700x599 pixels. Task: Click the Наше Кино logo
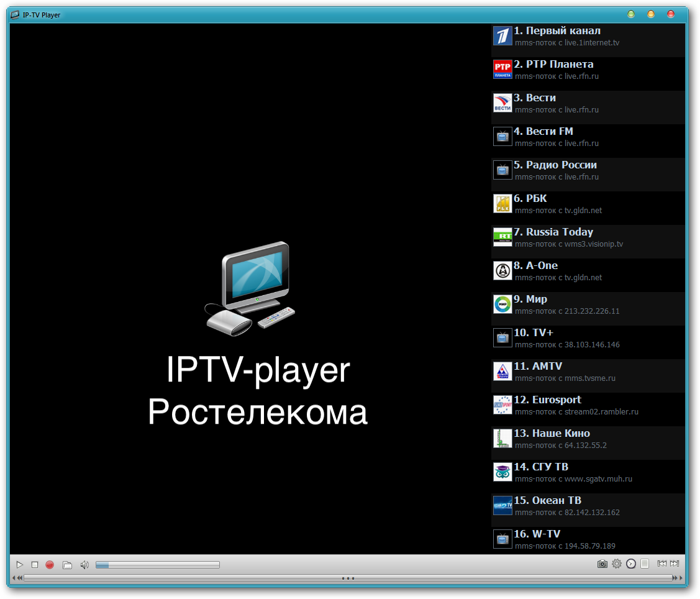coord(502,438)
